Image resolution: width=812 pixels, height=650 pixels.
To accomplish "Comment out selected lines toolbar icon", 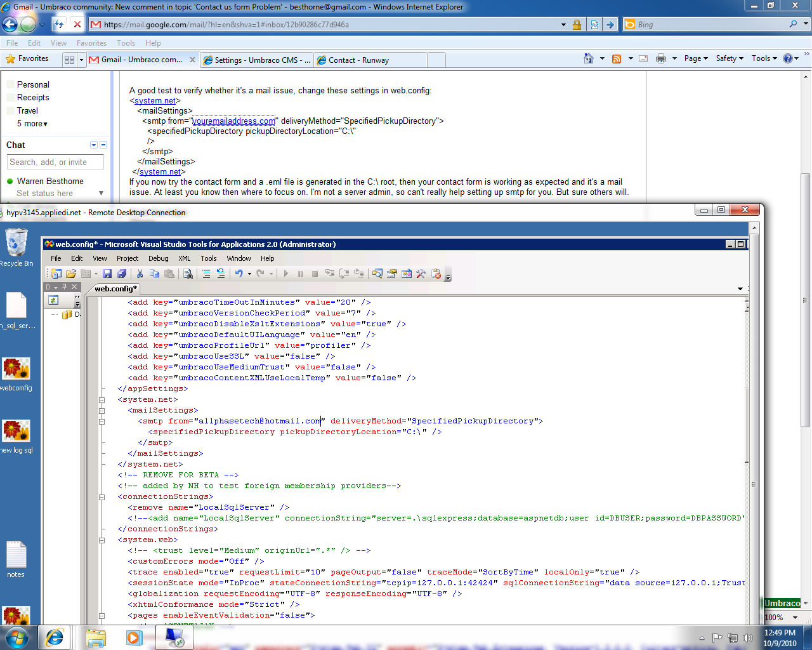I will [x=206, y=274].
